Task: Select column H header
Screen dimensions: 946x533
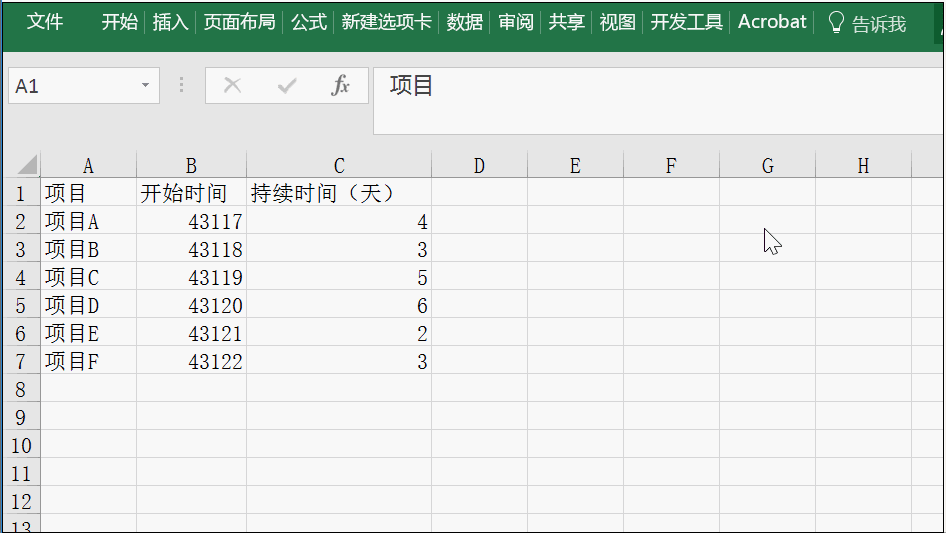Action: (863, 165)
